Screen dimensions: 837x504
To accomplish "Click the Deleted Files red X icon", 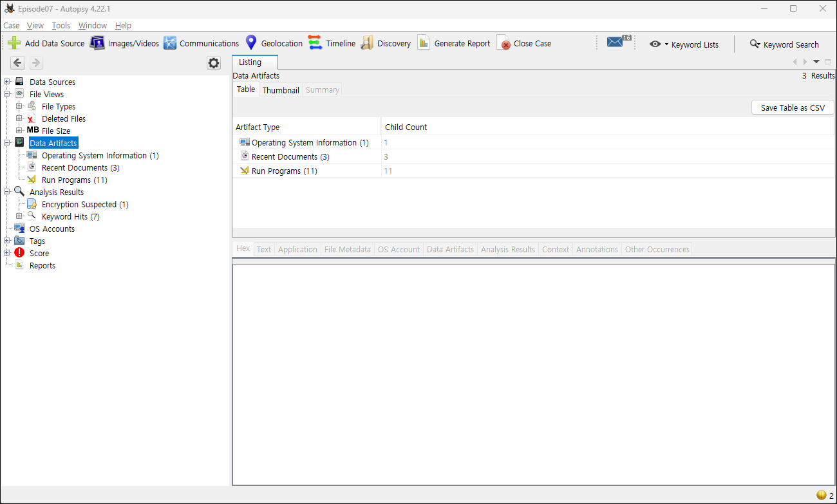I will (32, 118).
